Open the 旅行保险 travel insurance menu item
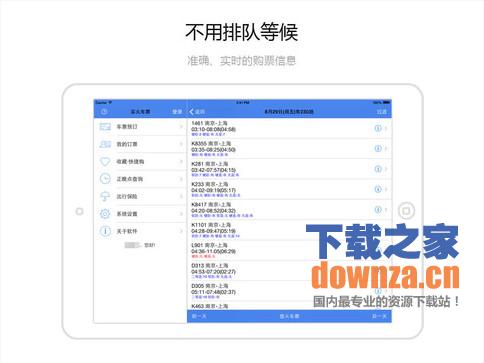This screenshot has width=484, height=363. coord(140,196)
